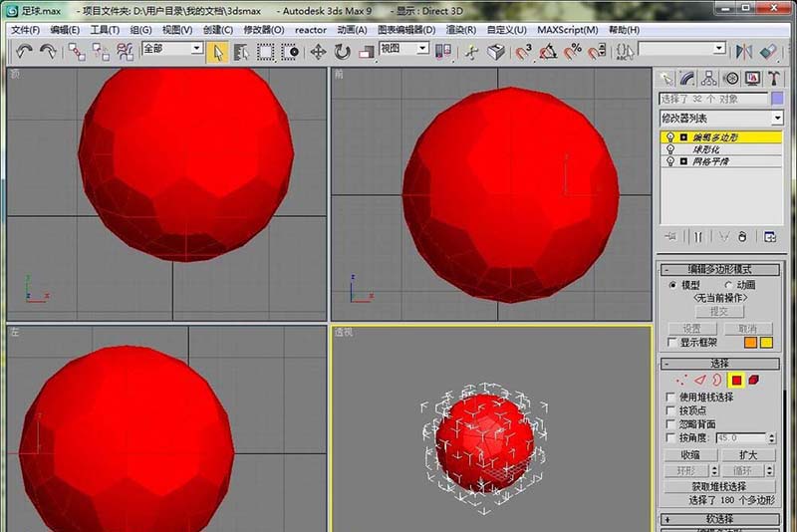This screenshot has height=532, width=797.
Task: Activate the Select Object arrow tool
Action: (217, 53)
